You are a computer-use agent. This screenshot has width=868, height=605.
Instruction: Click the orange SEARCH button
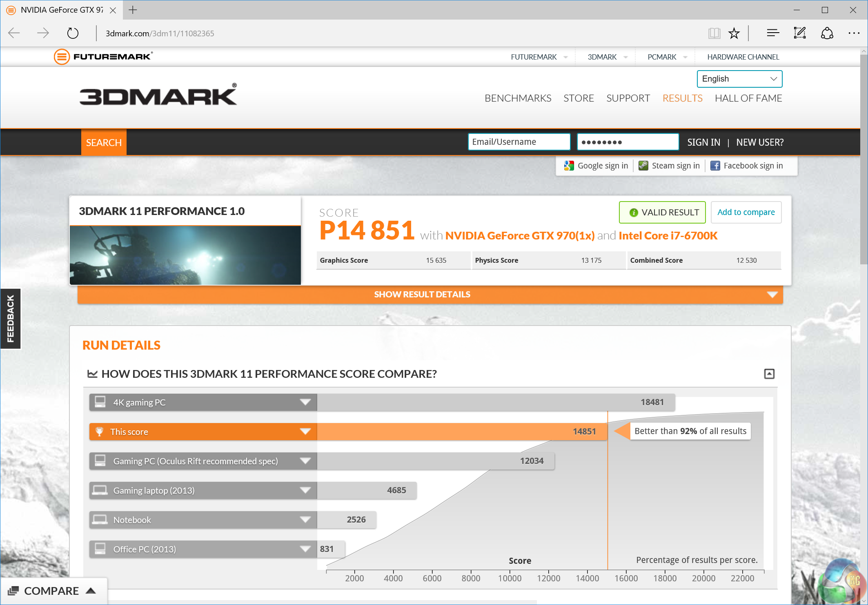pos(104,142)
